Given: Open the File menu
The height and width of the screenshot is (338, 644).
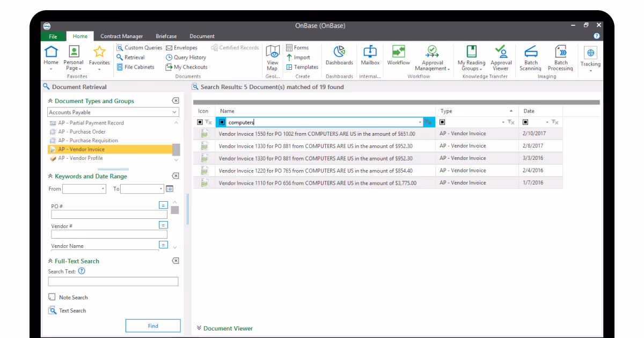Looking at the screenshot, I should pos(53,36).
